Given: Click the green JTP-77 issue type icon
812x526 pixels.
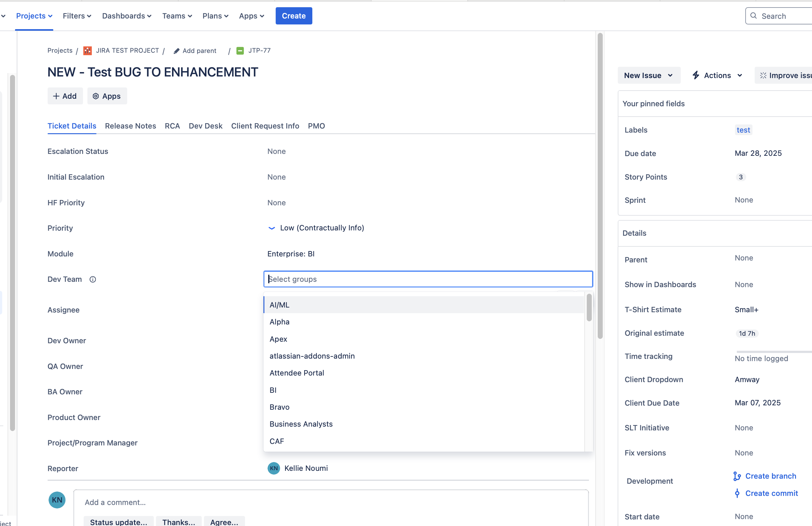Looking at the screenshot, I should click(x=240, y=50).
